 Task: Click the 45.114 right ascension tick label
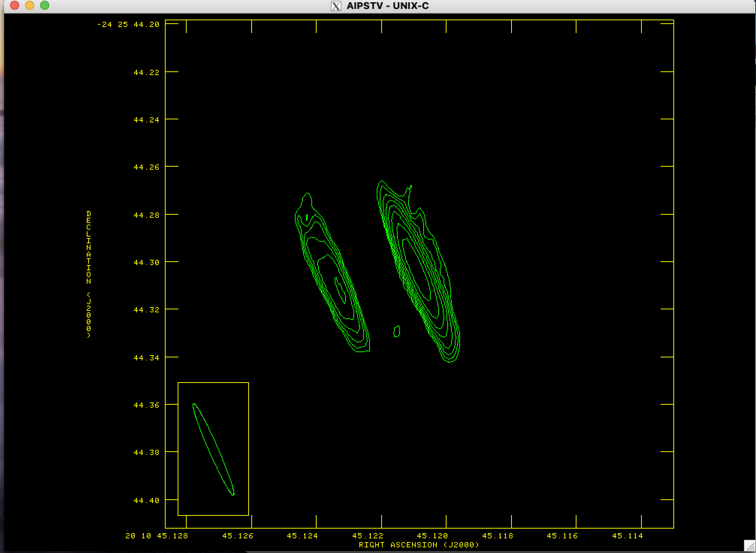[x=627, y=536]
